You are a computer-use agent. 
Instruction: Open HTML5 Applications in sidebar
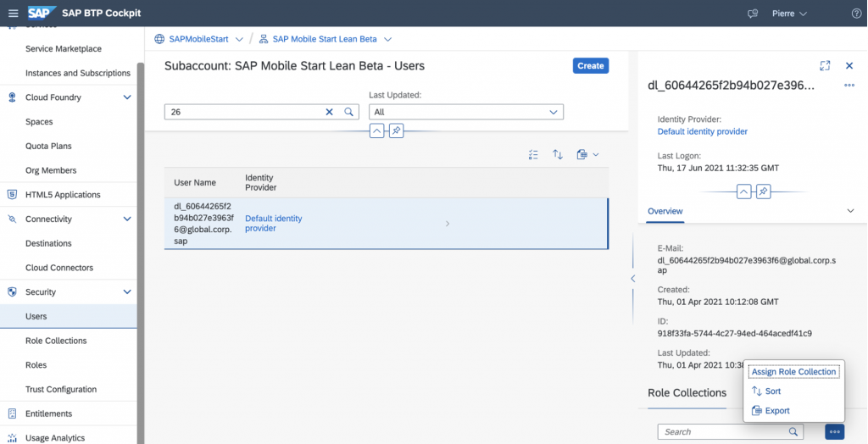63,195
